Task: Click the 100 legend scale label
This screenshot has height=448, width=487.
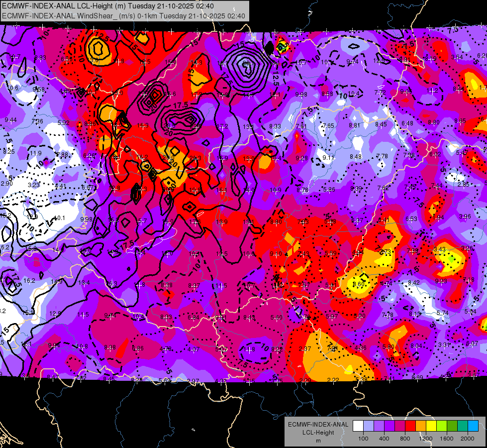Action: [363, 439]
